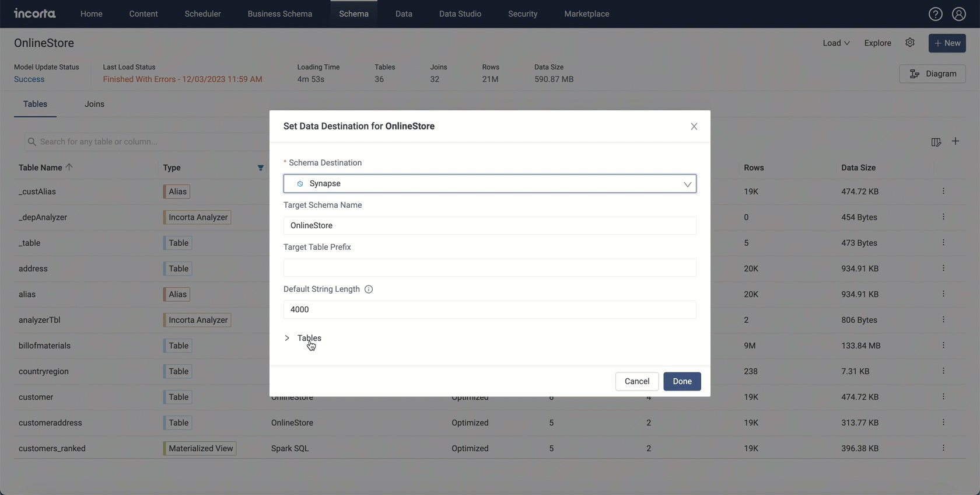Viewport: 980px width, 495px height.
Task: Open the Schema Destination dropdown
Action: pos(490,184)
